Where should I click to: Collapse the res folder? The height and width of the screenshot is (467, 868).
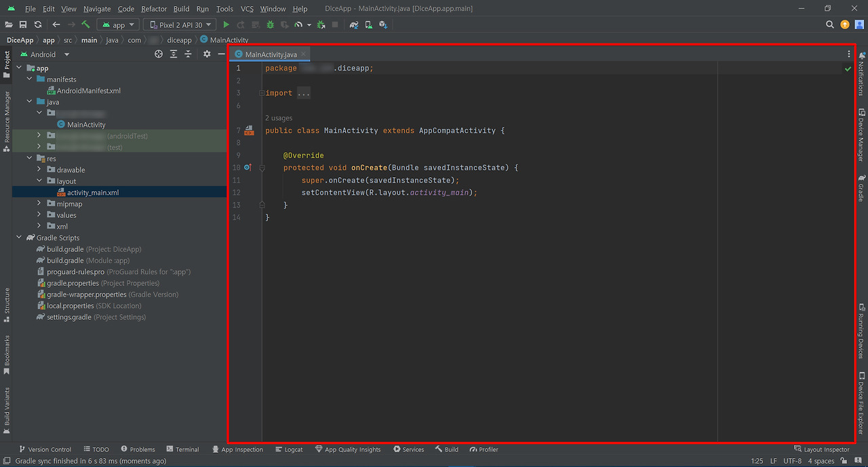click(30, 159)
